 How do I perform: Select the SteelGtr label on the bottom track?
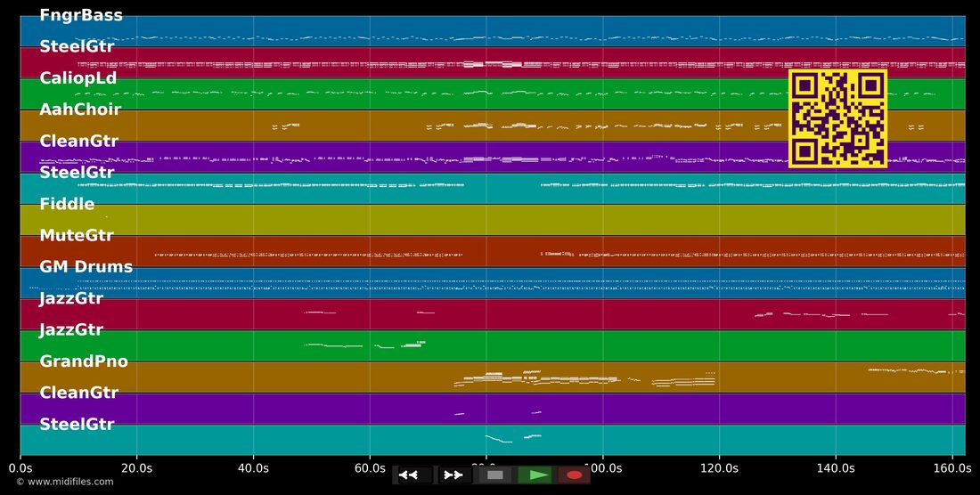coord(77,425)
